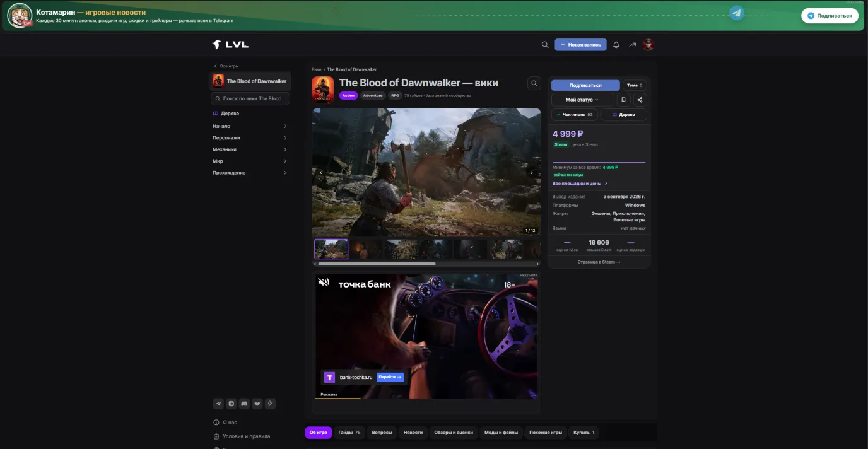Viewport: 868px width, 449px height.
Task: Show the next screenshot in the gallery
Action: (x=532, y=173)
